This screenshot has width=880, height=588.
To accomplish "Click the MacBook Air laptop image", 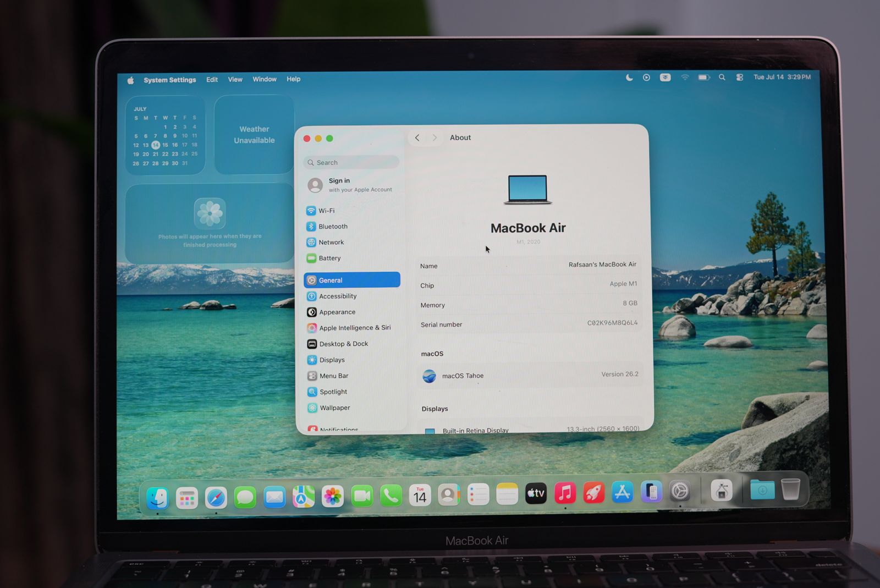I will pyautogui.click(x=528, y=190).
